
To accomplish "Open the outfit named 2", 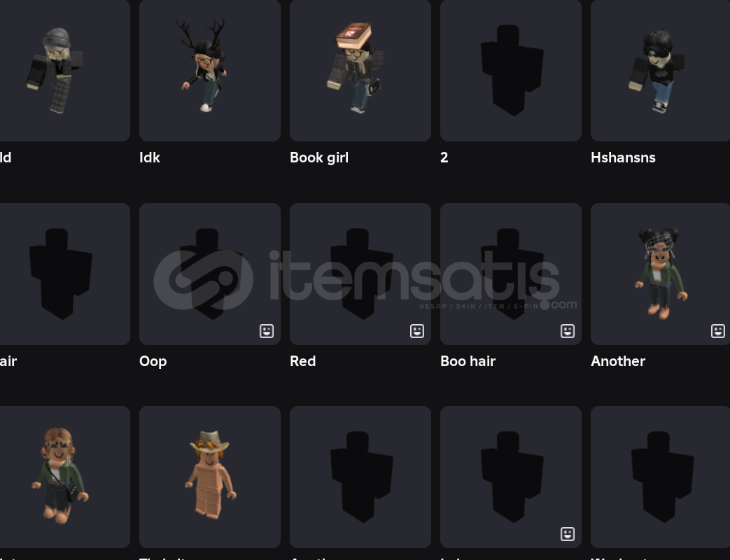I will coord(511,70).
